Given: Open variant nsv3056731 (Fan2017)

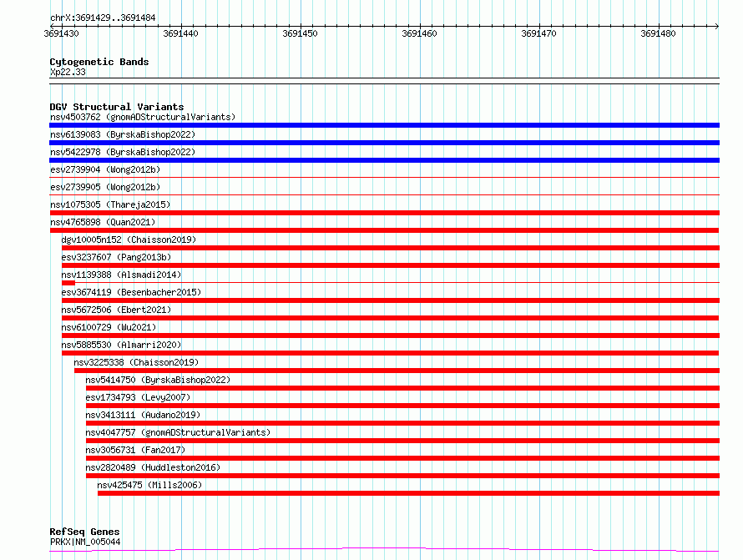Looking at the screenshot, I should click(135, 450).
